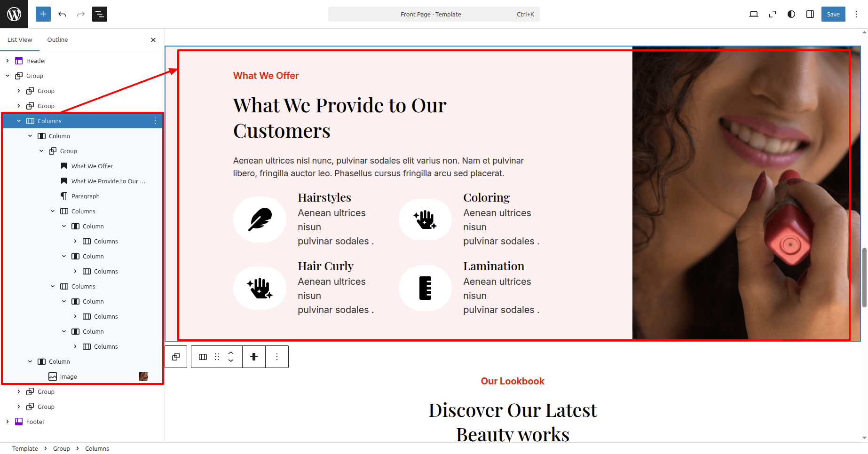
Task: Undo the last change
Action: (x=62, y=14)
